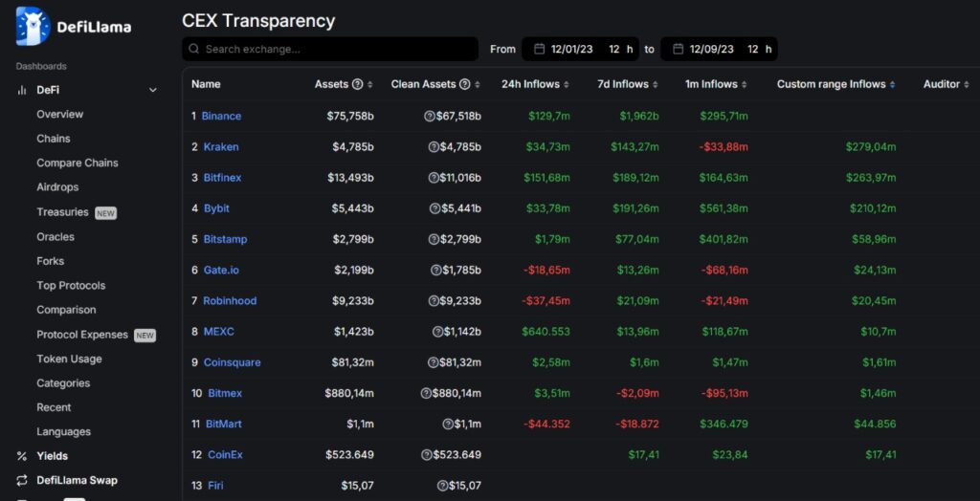Open Categories in the sidebar
This screenshot has width=980, height=501.
coord(63,383)
